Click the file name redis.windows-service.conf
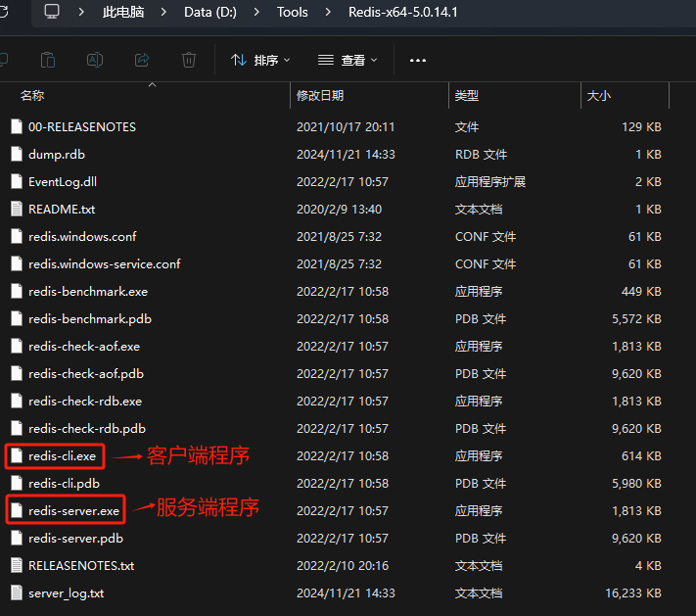696x616 pixels. pyautogui.click(x=105, y=264)
